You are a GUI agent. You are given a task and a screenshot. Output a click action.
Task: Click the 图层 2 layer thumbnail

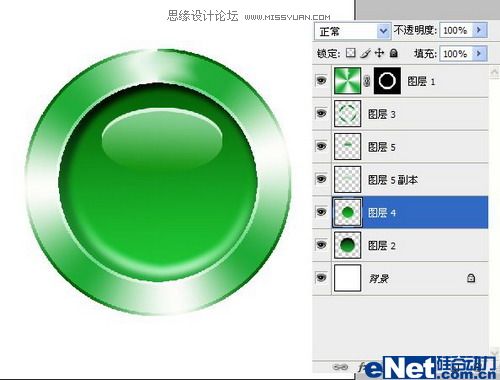[347, 245]
